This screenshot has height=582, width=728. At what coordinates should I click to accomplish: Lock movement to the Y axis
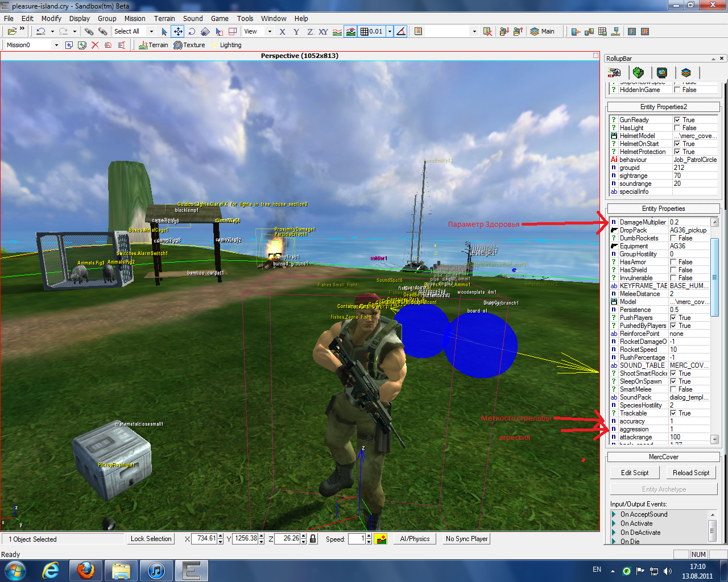(x=296, y=32)
